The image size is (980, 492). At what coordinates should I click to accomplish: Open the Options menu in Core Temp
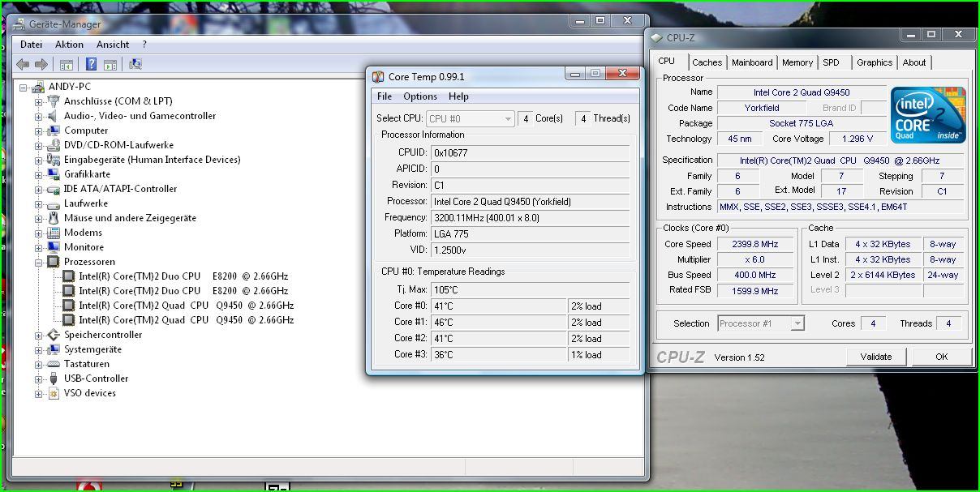420,96
